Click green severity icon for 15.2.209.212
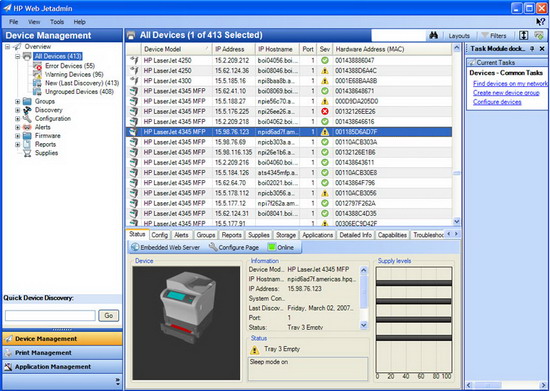Viewport: 550px width, 391px height. (x=325, y=60)
